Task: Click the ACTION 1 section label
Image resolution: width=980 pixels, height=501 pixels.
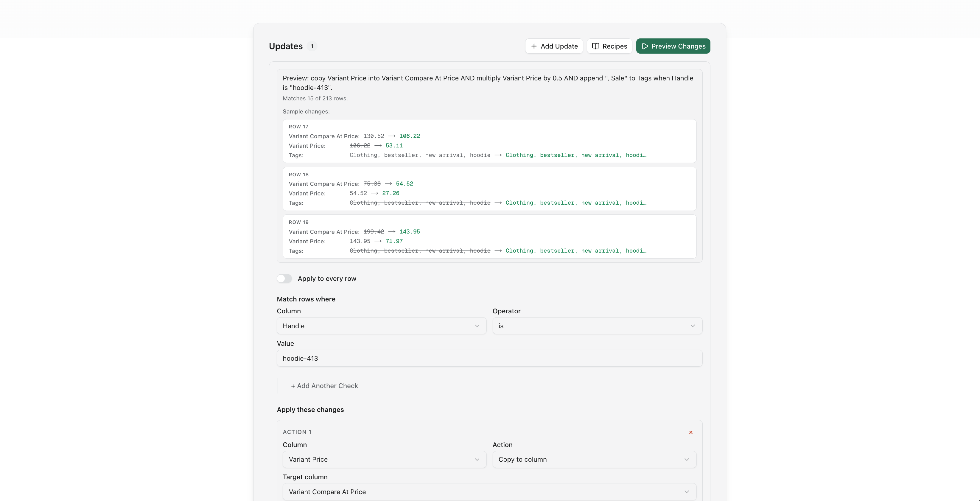Action: [297, 432]
